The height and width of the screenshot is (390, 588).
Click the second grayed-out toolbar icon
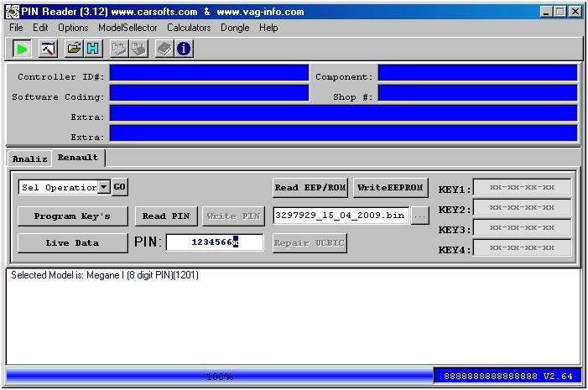pos(138,49)
